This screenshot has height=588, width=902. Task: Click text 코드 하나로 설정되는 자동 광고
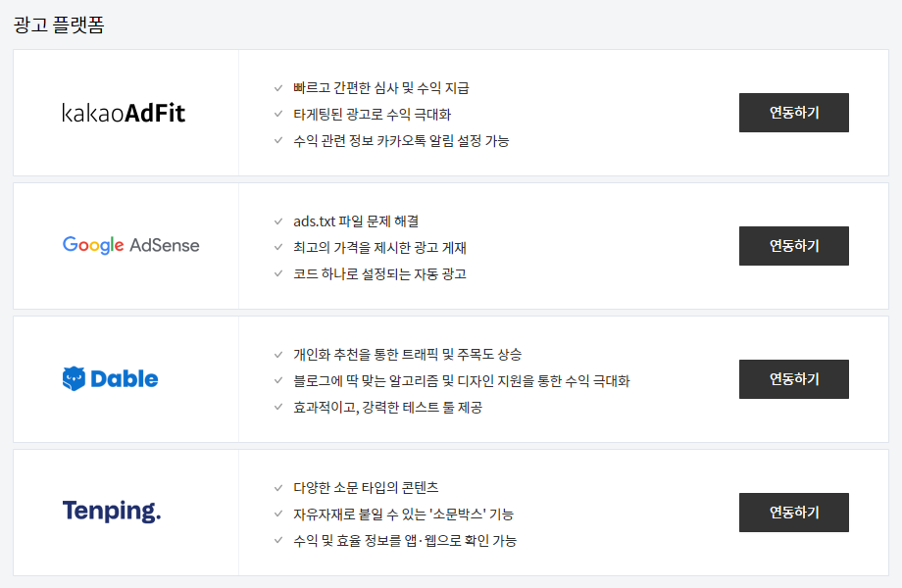pyautogui.click(x=379, y=274)
